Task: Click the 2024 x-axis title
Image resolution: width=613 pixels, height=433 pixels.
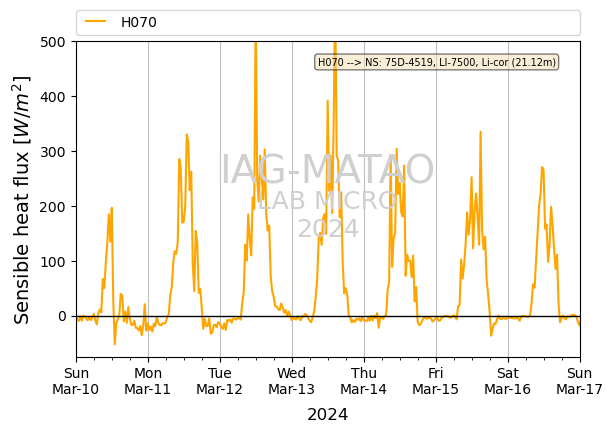Action: [x=328, y=415]
